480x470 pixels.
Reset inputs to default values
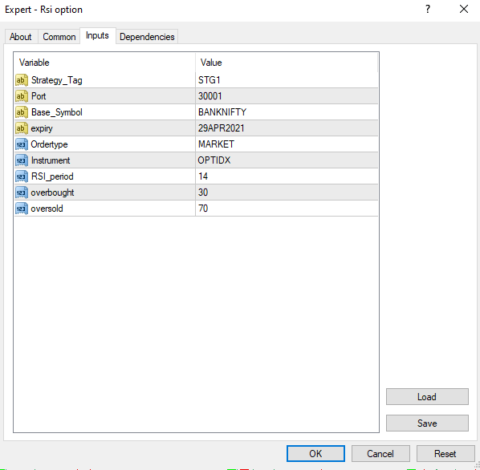click(445, 454)
